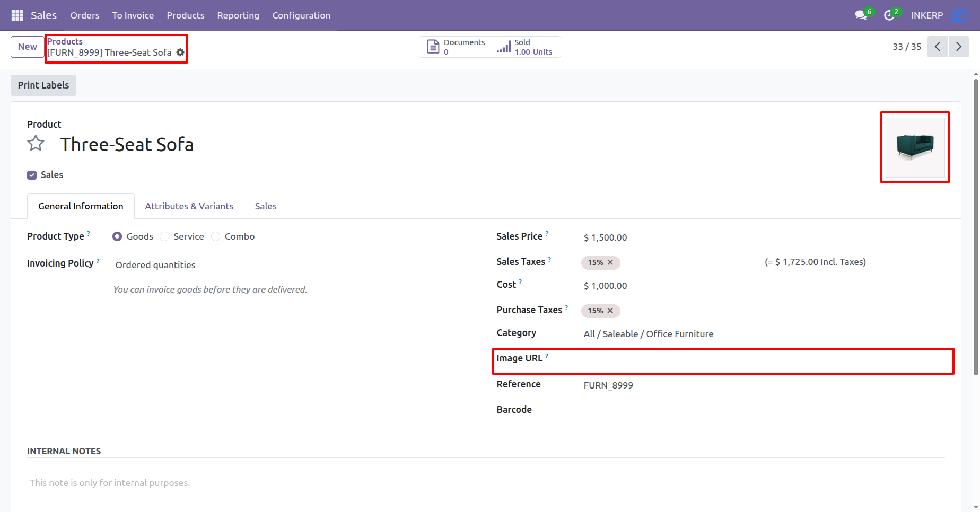The width and height of the screenshot is (980, 512).
Task: Uncheck the Sales checkbox
Action: 32,175
